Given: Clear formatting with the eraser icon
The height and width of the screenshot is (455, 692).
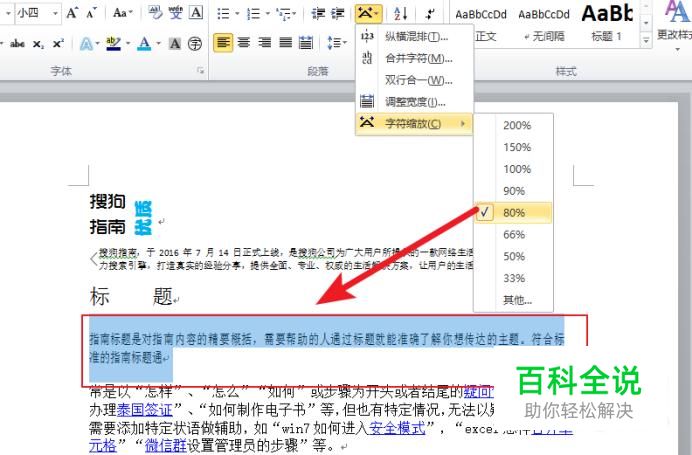Looking at the screenshot, I should click(155, 13).
